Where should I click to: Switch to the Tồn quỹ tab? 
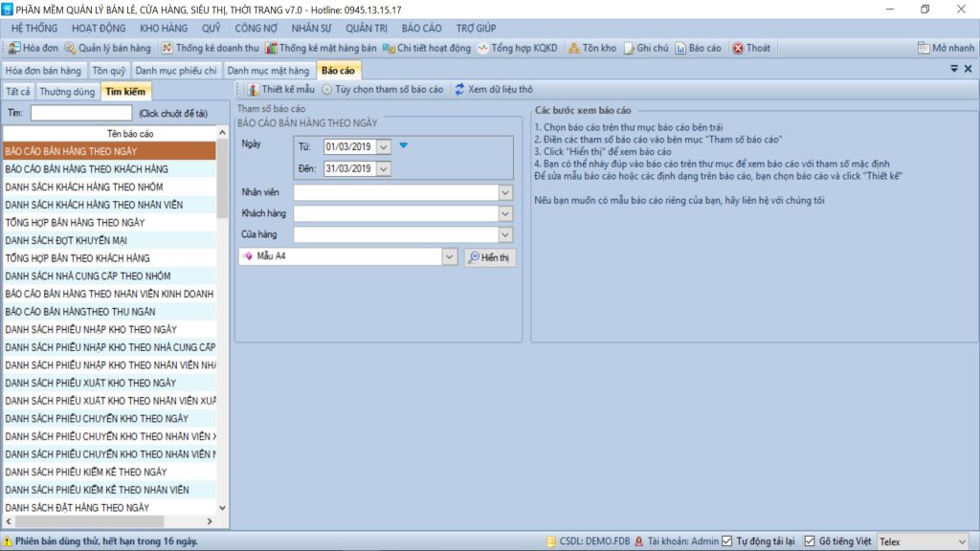109,71
